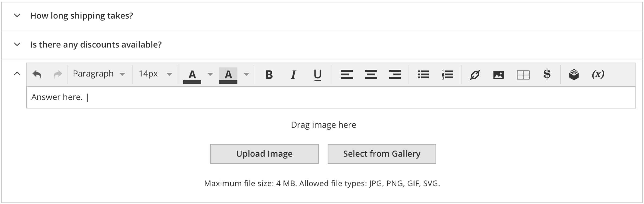This screenshot has width=644, height=204.
Task: Click the Upload Image button
Action: coord(264,154)
